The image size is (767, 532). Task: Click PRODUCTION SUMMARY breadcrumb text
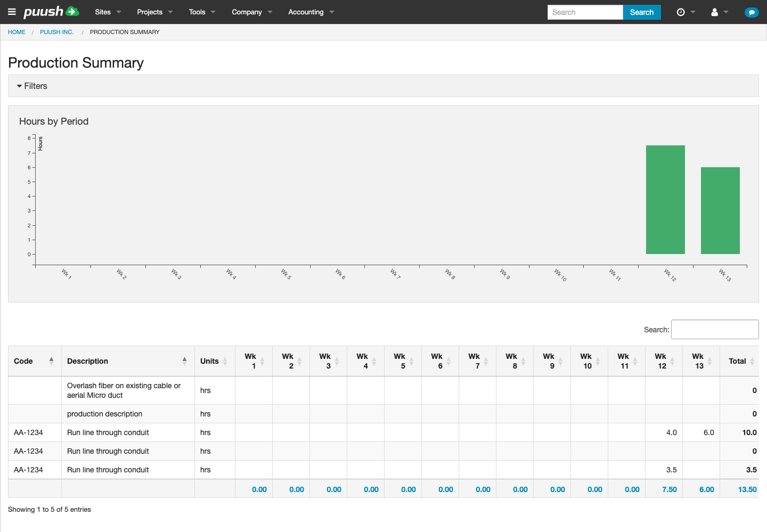click(x=125, y=32)
